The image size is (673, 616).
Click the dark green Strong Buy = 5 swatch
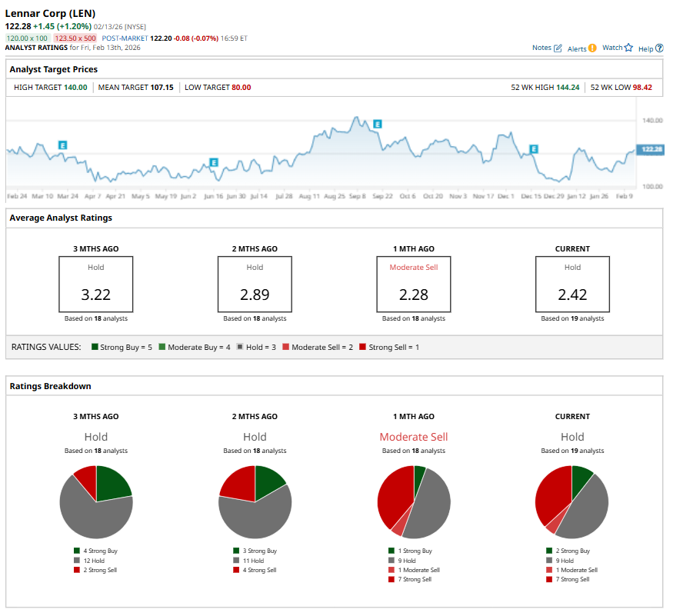pos(95,347)
